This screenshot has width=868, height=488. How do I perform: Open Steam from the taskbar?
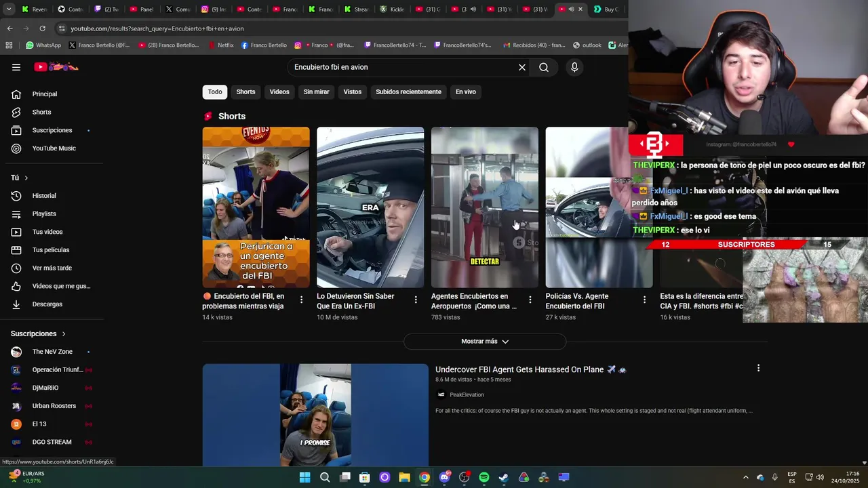(x=504, y=477)
